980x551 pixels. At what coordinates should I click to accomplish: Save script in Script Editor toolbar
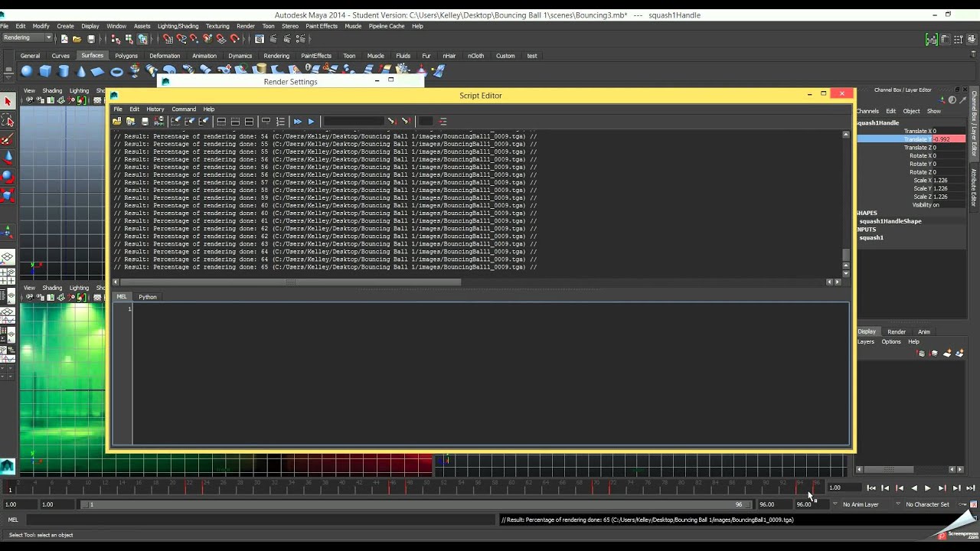(145, 122)
